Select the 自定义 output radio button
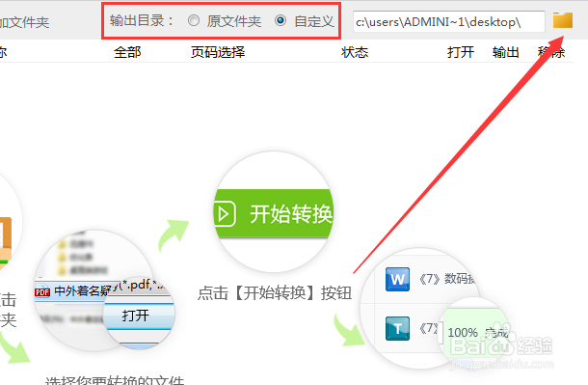Screen dimensions: 588x385 pos(281,20)
